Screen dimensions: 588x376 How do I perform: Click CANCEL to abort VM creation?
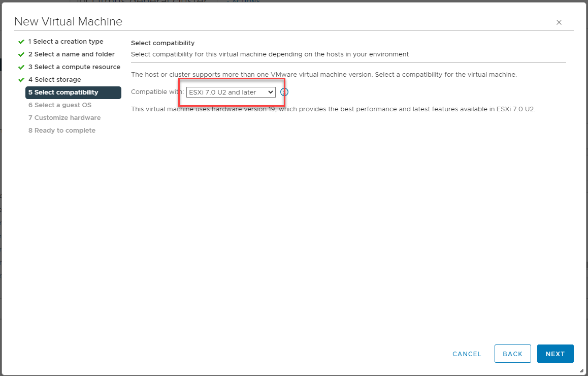point(466,354)
